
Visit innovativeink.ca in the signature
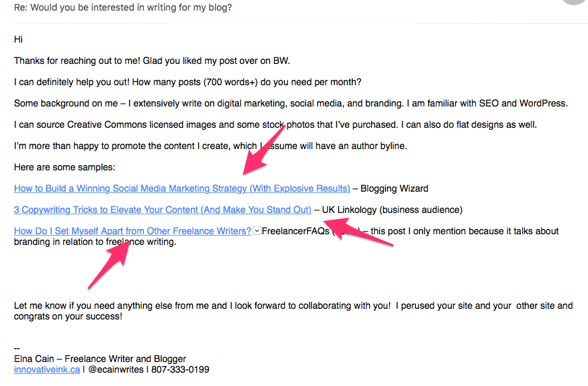(47, 369)
